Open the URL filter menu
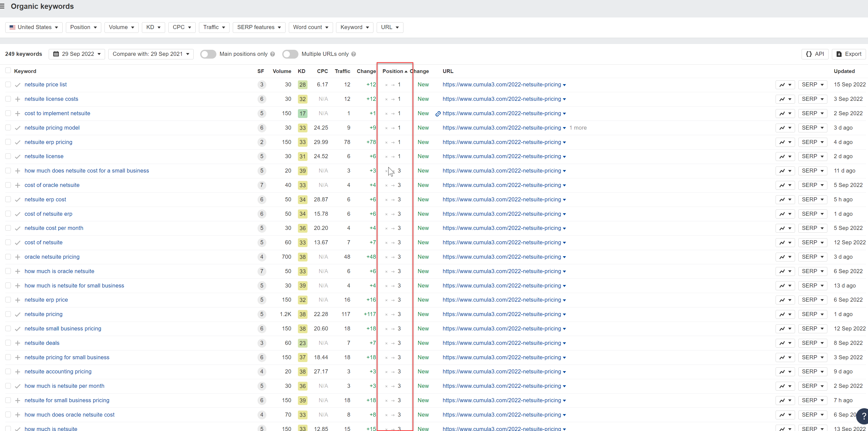The image size is (868, 431). tap(390, 27)
